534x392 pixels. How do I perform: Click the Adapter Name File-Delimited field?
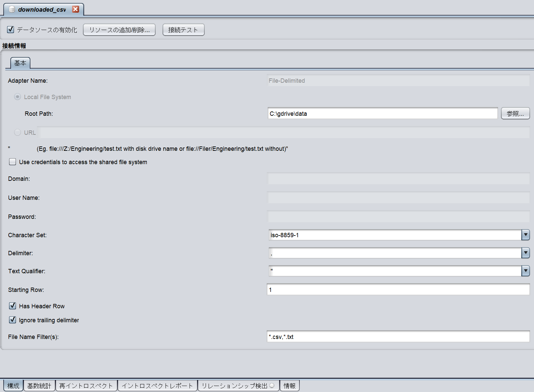(398, 80)
